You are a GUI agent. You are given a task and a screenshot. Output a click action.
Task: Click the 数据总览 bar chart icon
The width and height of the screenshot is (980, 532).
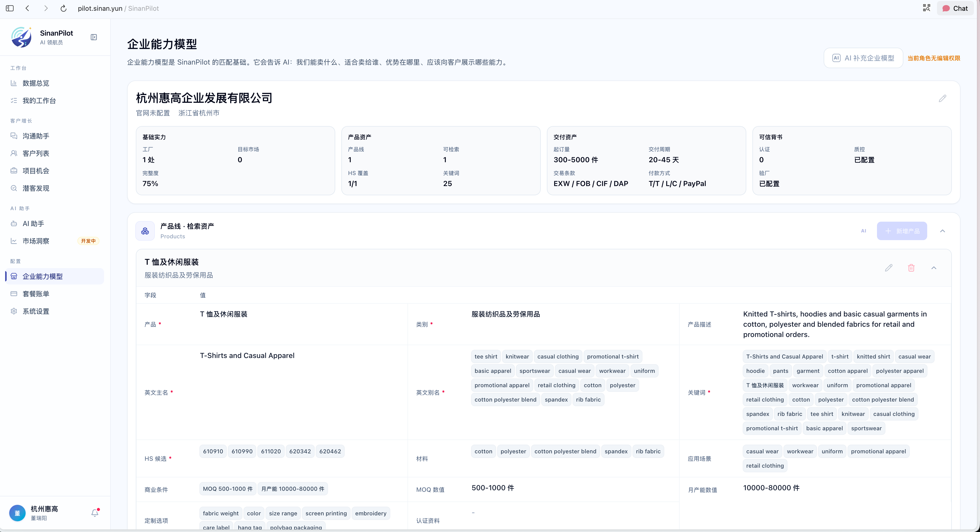point(14,83)
